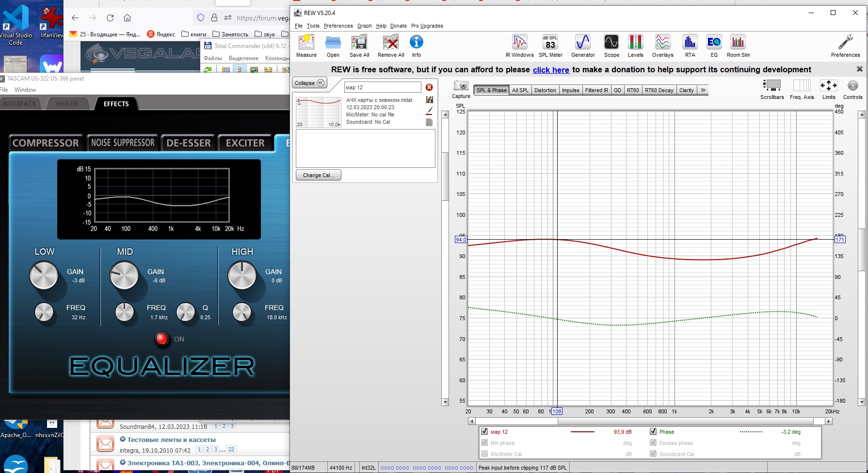The height and width of the screenshot is (473, 868).
Task: Click measurement calibration icon beside file name
Action: pyautogui.click(x=429, y=100)
